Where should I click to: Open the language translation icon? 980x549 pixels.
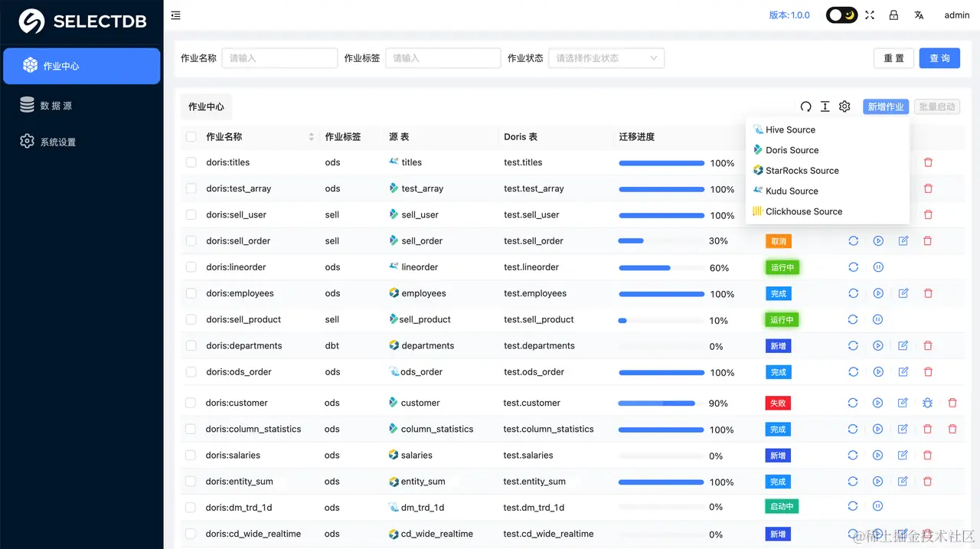(x=919, y=15)
